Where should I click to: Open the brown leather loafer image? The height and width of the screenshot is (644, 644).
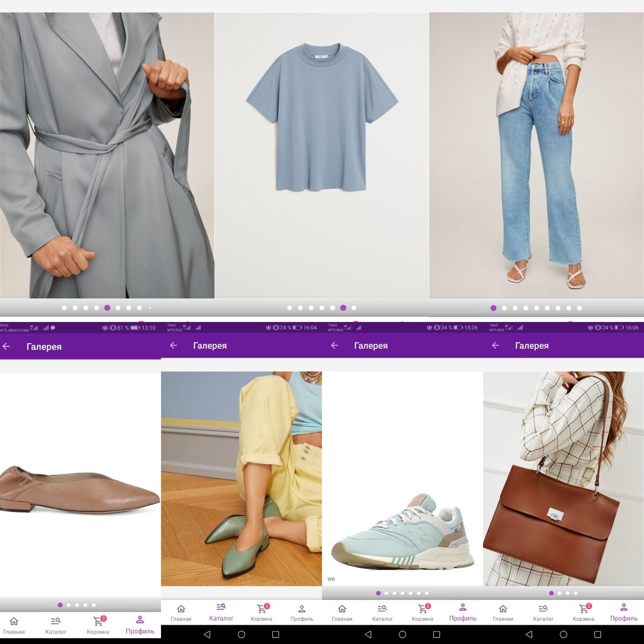coord(80,489)
